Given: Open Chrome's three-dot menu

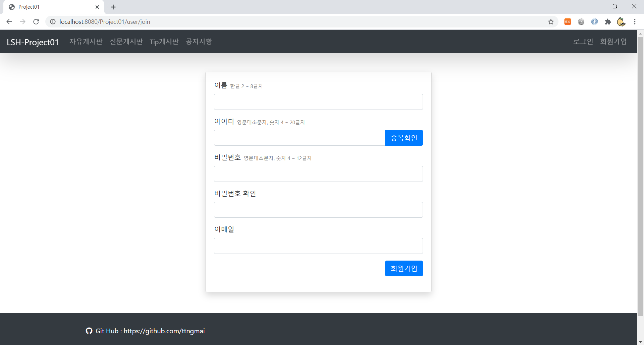Looking at the screenshot, I should pyautogui.click(x=635, y=22).
